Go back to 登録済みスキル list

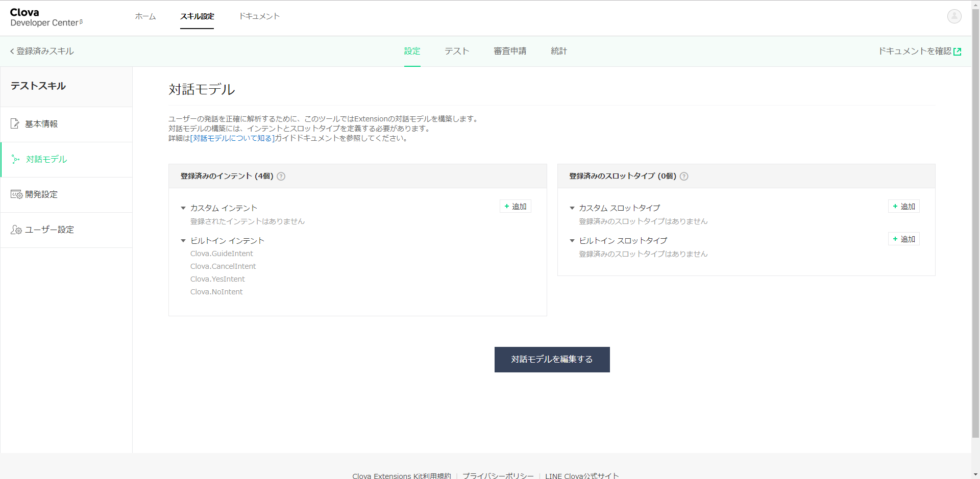[x=42, y=51]
